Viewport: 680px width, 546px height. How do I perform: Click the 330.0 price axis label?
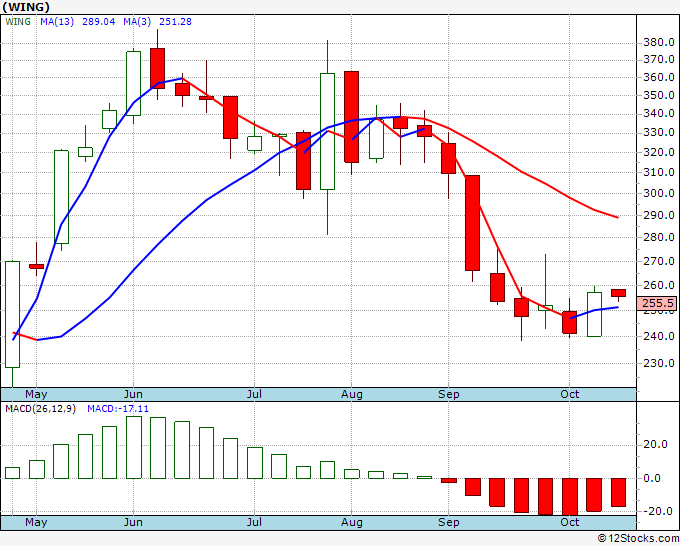(659, 132)
